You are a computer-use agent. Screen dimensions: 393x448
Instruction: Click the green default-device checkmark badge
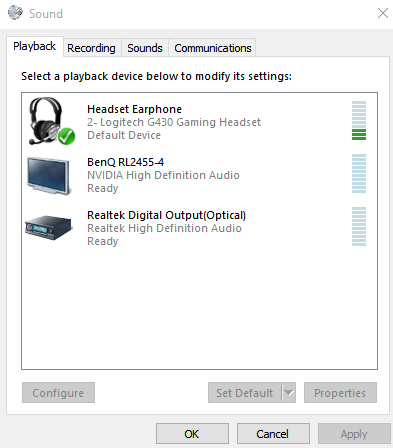click(66, 136)
